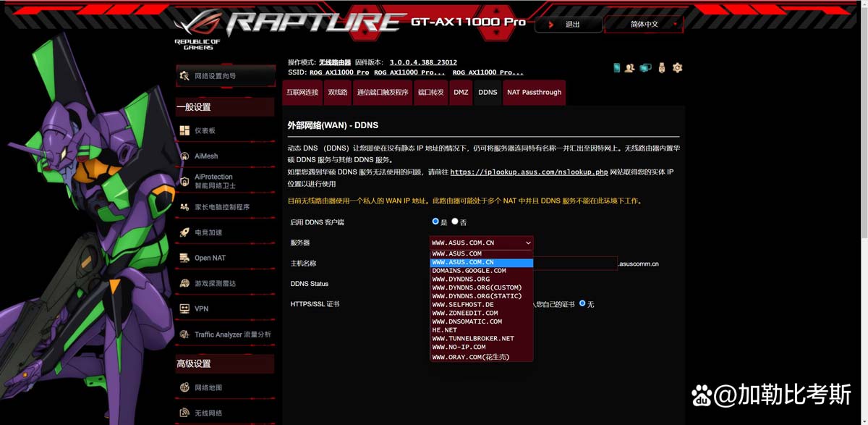Click the USB device status icon

661,68
